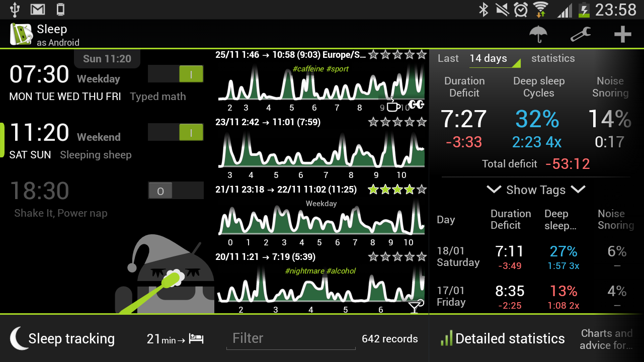Start sleep tracking with the moon icon
The image size is (644, 362).
click(x=19, y=338)
